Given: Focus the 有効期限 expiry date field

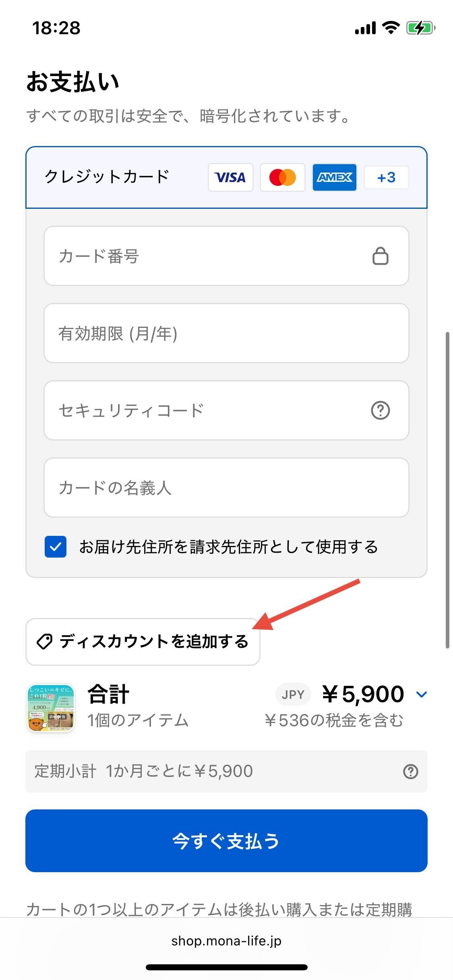Looking at the screenshot, I should click(226, 333).
